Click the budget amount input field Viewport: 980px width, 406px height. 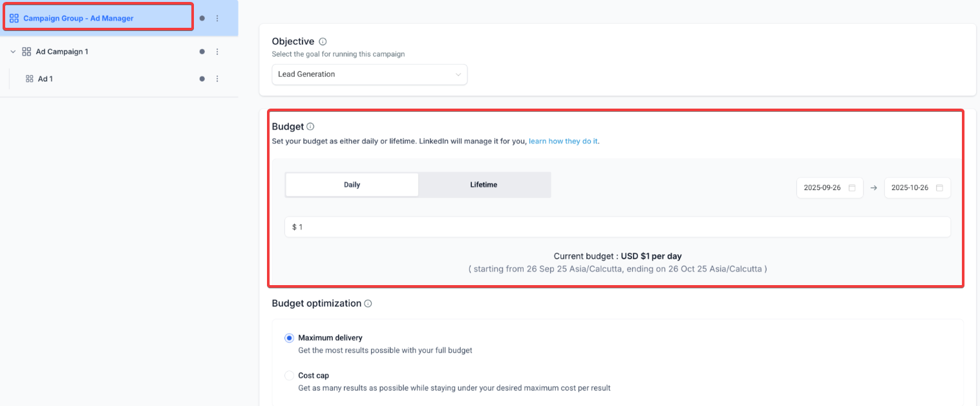(x=617, y=227)
